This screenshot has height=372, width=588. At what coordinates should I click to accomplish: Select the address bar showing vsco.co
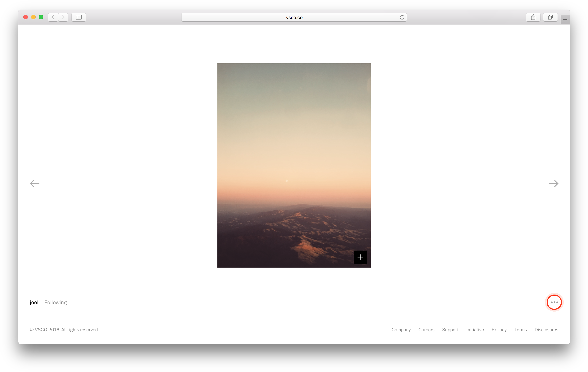[x=294, y=17]
